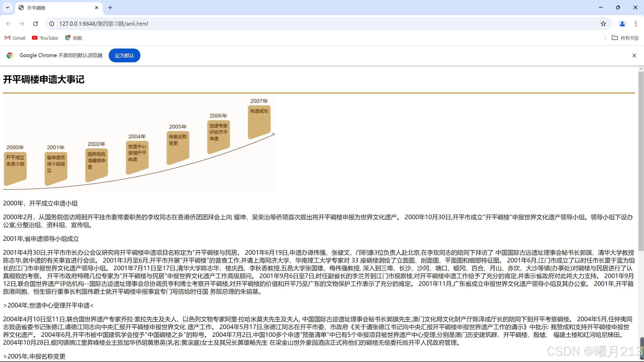The image size is (644, 362).
Task: Expand the tab search dropdown arrow
Action: coord(8,8)
